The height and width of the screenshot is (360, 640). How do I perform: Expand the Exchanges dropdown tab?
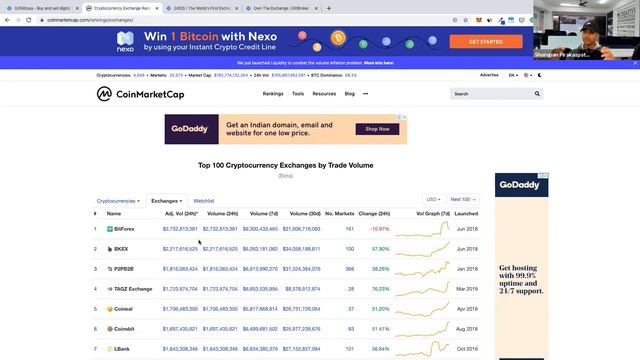pos(167,201)
